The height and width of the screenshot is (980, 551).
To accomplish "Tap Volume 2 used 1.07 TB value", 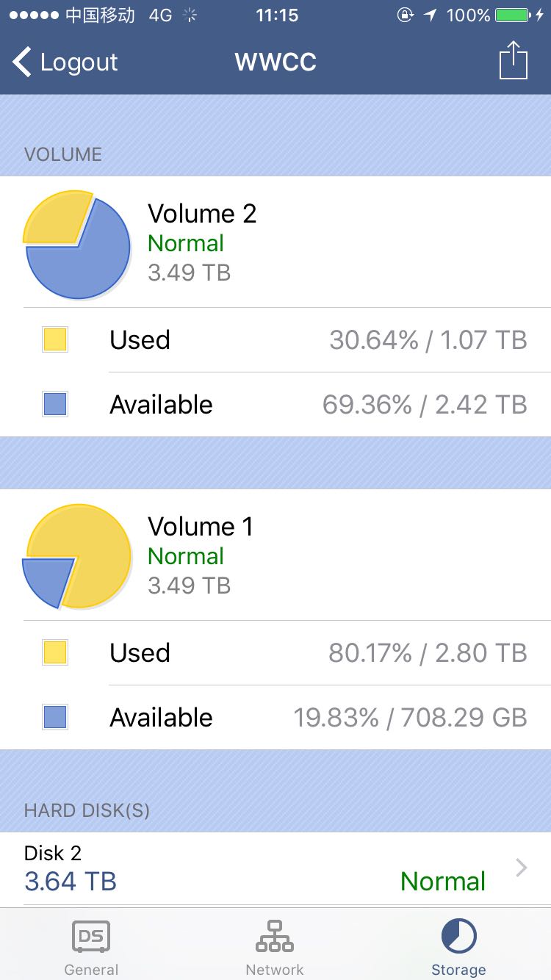I will (483, 340).
